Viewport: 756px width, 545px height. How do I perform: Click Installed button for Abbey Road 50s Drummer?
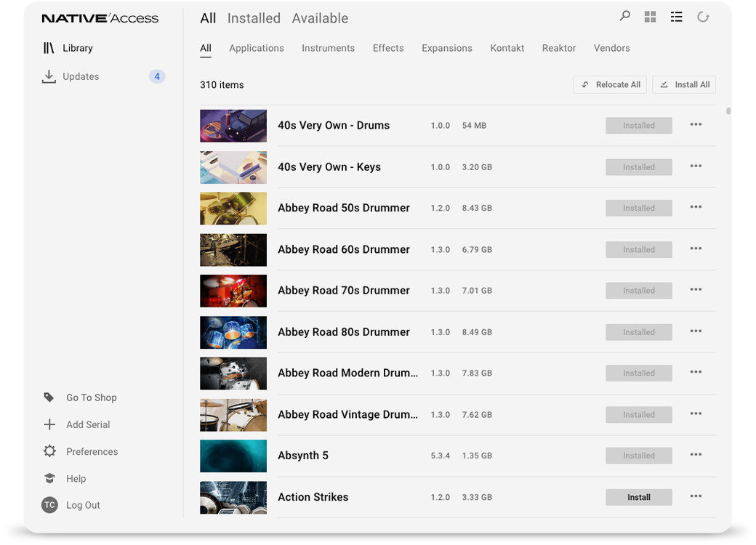[x=639, y=208]
